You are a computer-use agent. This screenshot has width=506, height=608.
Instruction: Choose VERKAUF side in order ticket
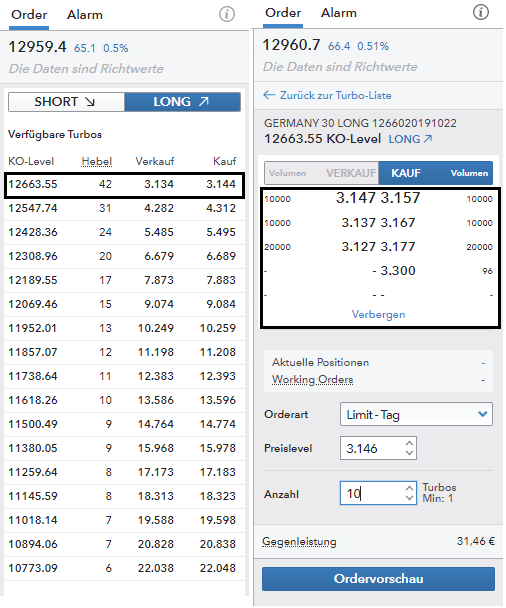tap(322, 173)
